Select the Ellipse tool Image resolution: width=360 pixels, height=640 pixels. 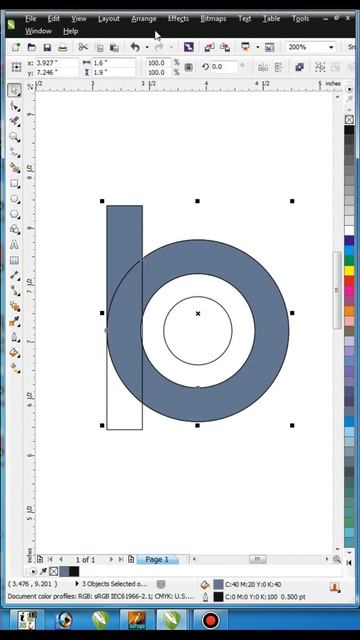tap(15, 199)
